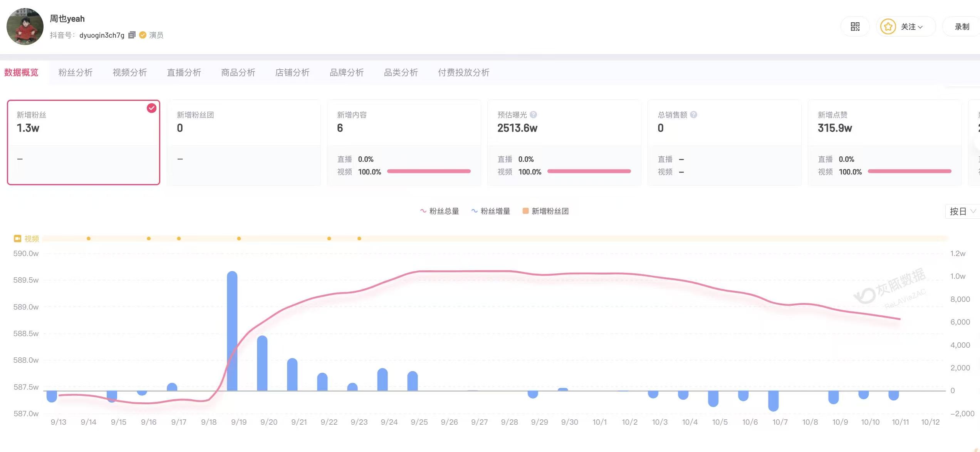The height and width of the screenshot is (452, 980).
Task: Click the 周也yeah account name
Action: point(67,18)
